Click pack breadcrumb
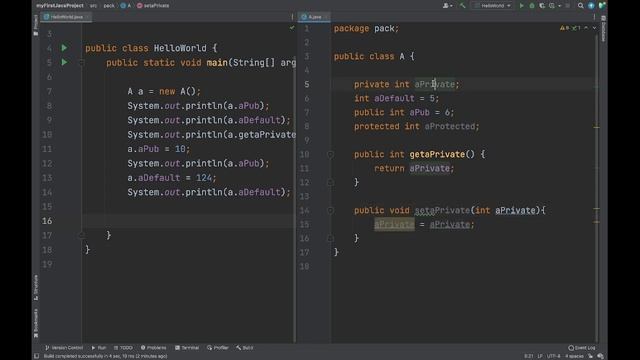The height and width of the screenshot is (360, 640). coord(109,6)
